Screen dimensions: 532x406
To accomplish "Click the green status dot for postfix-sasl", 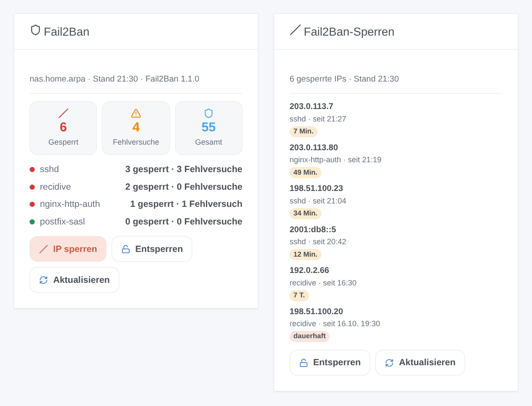I will [x=32, y=222].
